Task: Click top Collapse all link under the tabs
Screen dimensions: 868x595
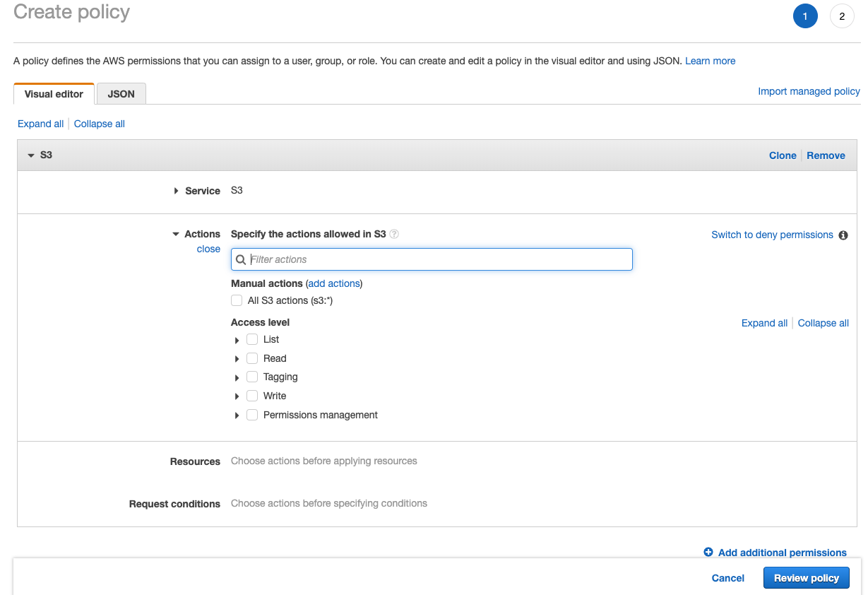Action: point(100,124)
